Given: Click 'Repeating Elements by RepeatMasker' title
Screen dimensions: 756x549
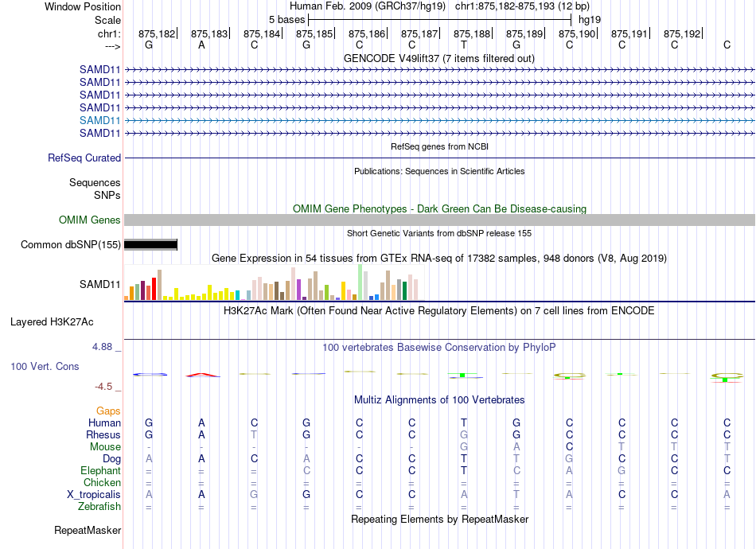Looking at the screenshot, I should (x=439, y=520).
